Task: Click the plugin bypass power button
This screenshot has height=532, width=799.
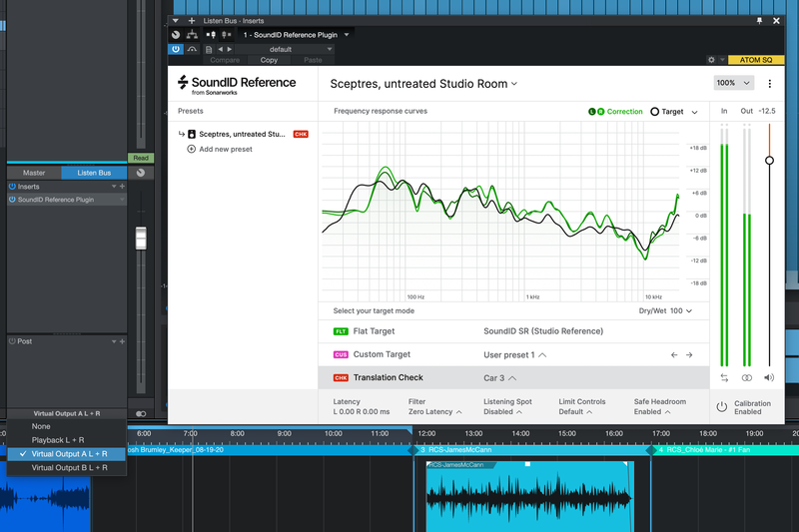Action: coord(176,48)
